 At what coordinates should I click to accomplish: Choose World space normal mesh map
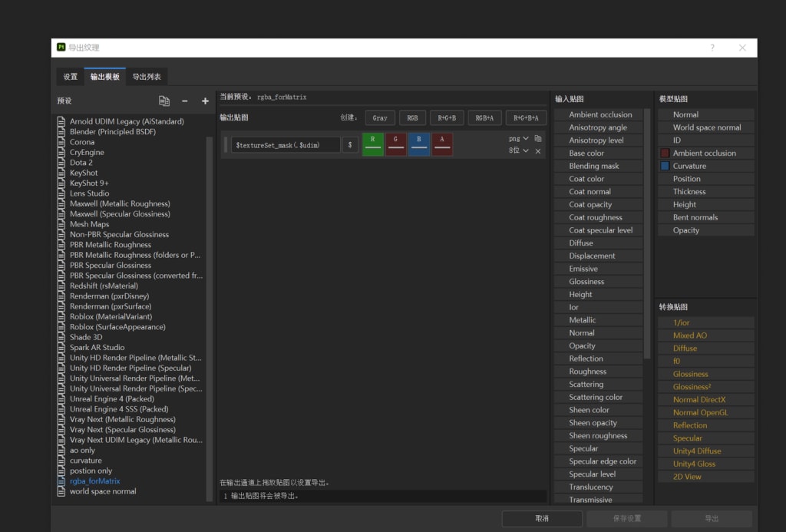[706, 127]
